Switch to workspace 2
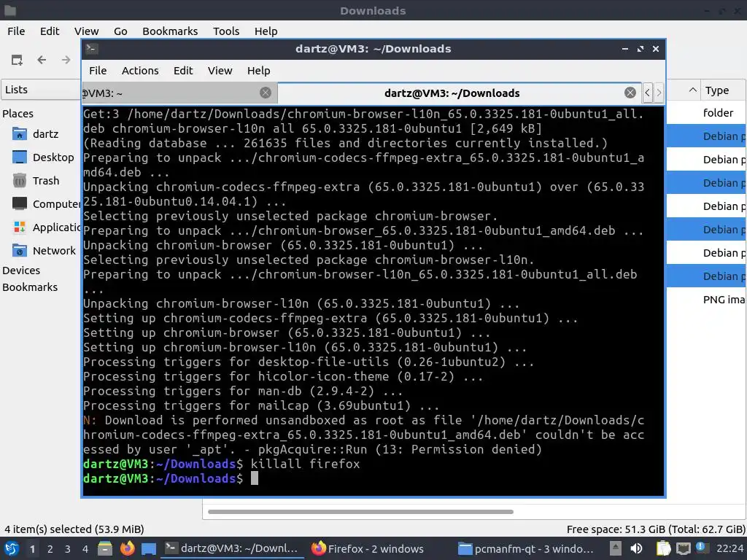 50,548
